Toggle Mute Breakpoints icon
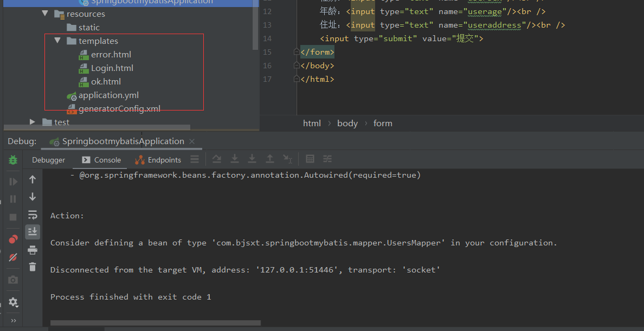 coord(13,257)
